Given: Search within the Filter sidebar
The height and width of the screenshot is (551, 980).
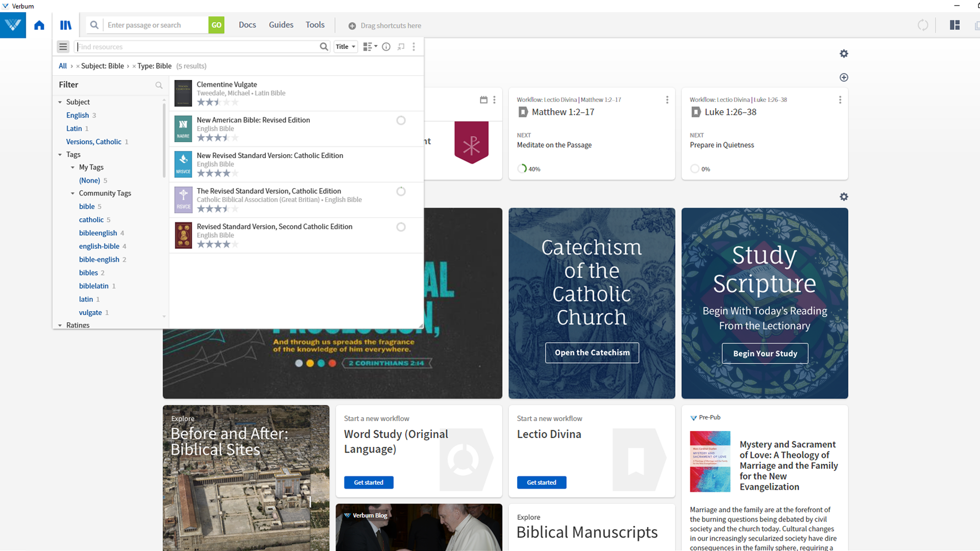Looking at the screenshot, I should click(159, 85).
